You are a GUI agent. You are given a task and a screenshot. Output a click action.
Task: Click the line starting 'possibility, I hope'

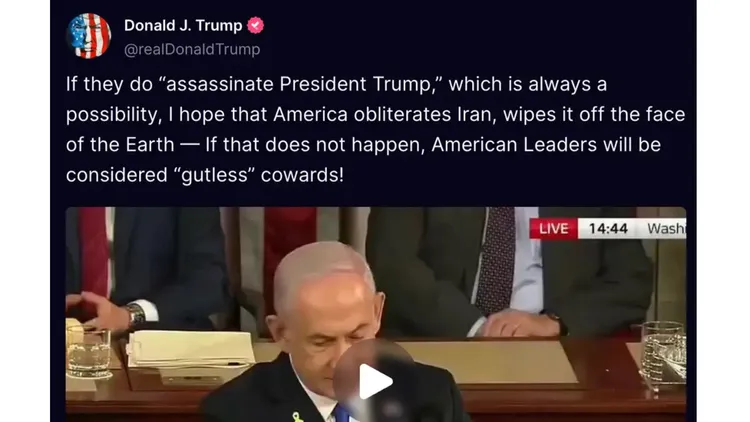click(375, 115)
